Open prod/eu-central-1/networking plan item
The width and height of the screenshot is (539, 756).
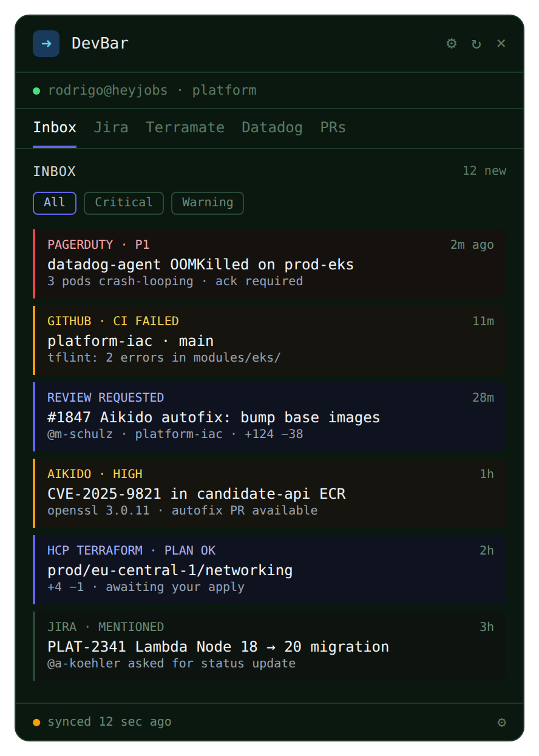click(269, 570)
